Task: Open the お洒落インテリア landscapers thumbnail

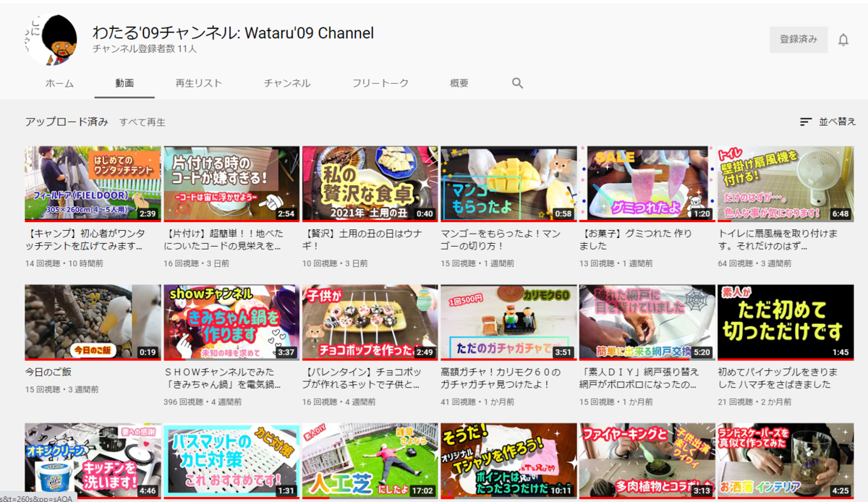Action: click(x=786, y=461)
